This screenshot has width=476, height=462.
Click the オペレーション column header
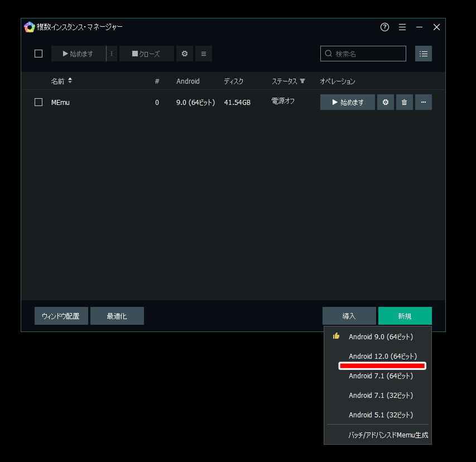(337, 81)
